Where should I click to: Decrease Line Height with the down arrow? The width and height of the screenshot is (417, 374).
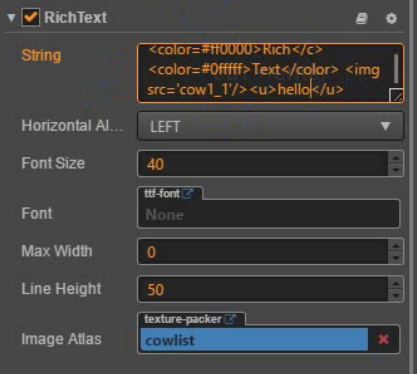396,296
